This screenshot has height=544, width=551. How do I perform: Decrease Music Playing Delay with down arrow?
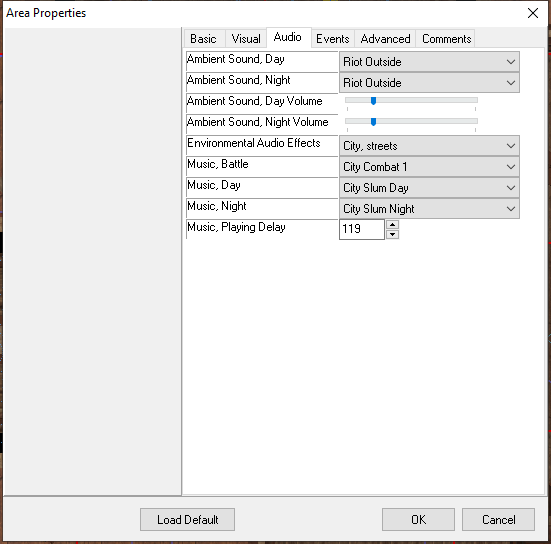[x=393, y=234]
